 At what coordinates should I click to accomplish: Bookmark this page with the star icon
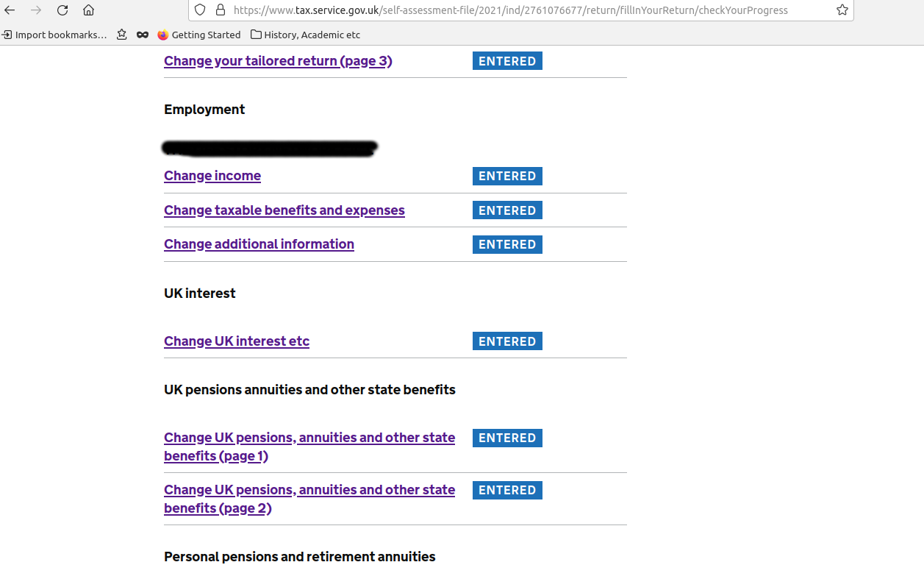point(842,10)
